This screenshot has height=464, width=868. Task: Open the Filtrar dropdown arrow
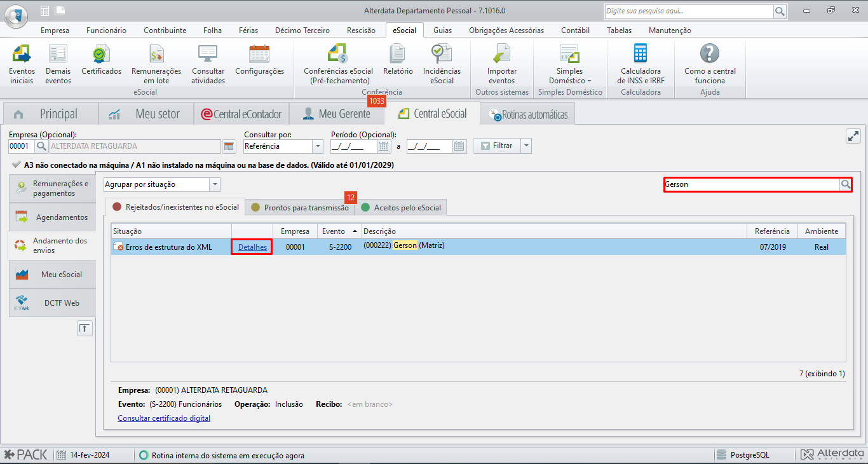[526, 146]
